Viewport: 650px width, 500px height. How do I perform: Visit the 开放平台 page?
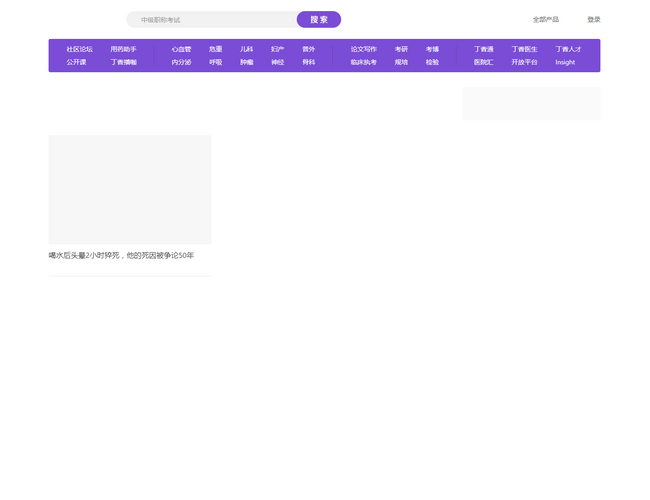[524, 62]
